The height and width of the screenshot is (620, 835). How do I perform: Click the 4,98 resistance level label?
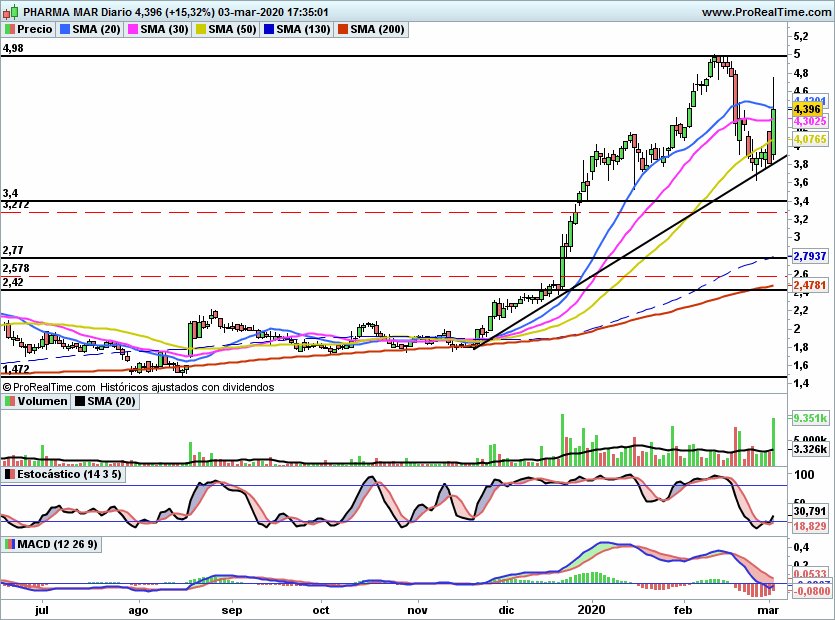tap(14, 48)
